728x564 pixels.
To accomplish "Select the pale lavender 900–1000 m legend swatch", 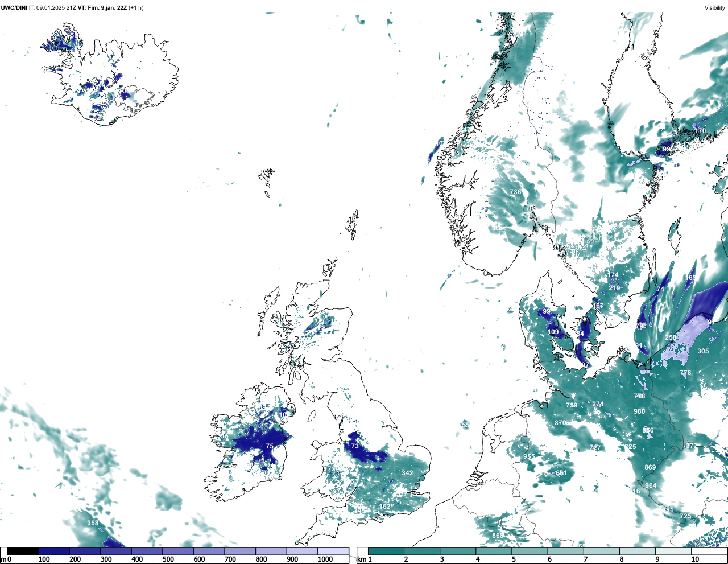I will click(302, 551).
